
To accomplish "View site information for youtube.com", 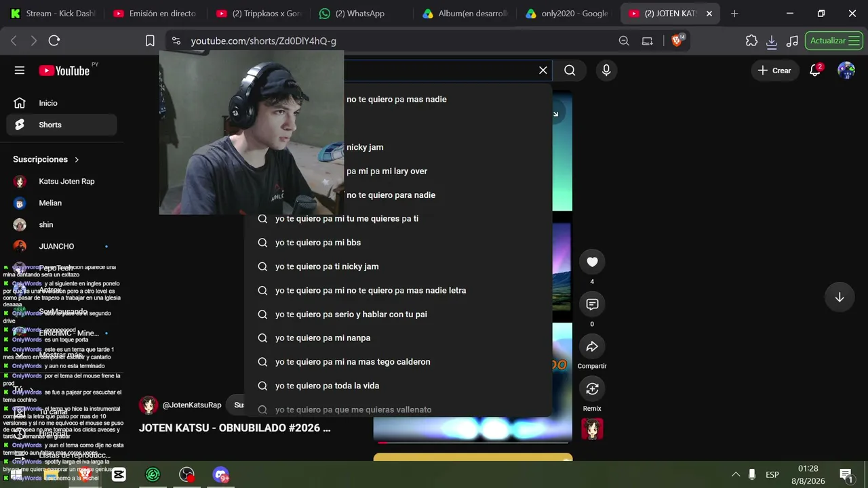I will coord(176,41).
